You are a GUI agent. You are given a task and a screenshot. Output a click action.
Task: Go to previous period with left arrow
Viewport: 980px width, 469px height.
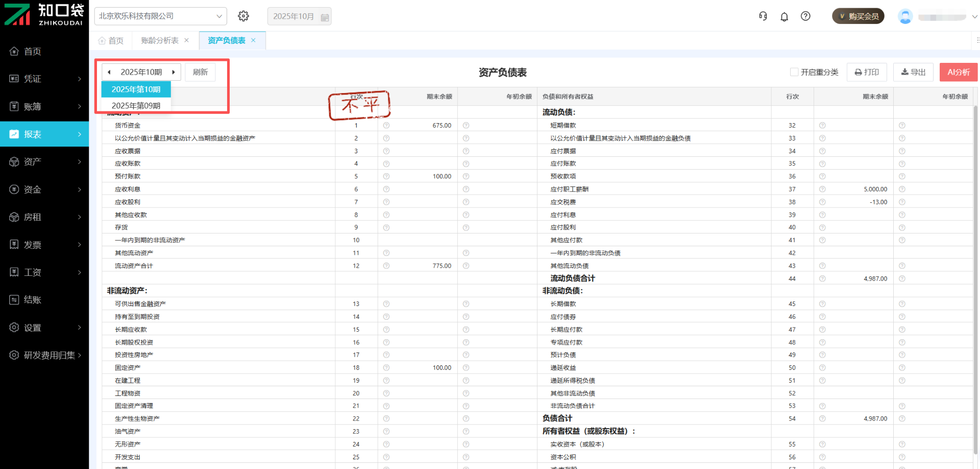click(109, 73)
